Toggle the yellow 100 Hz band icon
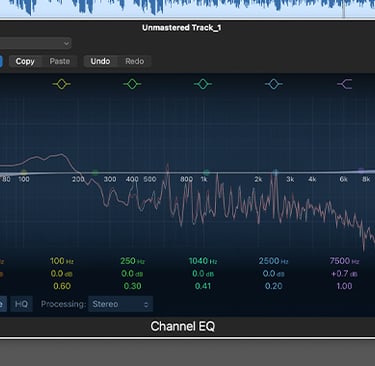 click(62, 84)
